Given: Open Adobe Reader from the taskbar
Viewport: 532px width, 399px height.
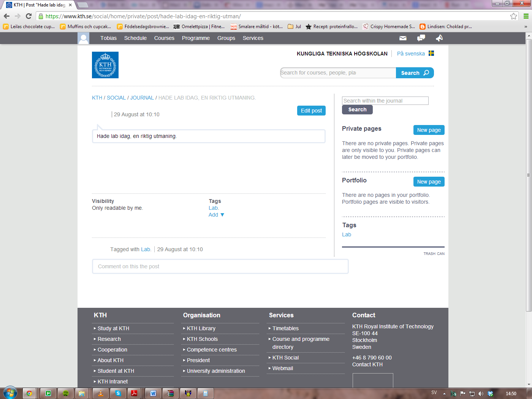Looking at the screenshot, I should [x=134, y=393].
